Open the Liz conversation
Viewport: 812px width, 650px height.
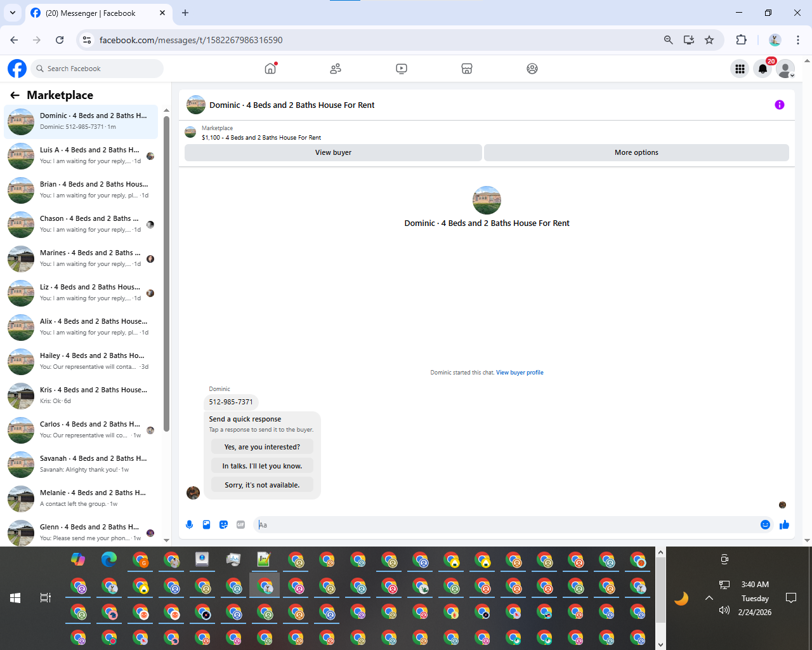pyautogui.click(x=81, y=293)
